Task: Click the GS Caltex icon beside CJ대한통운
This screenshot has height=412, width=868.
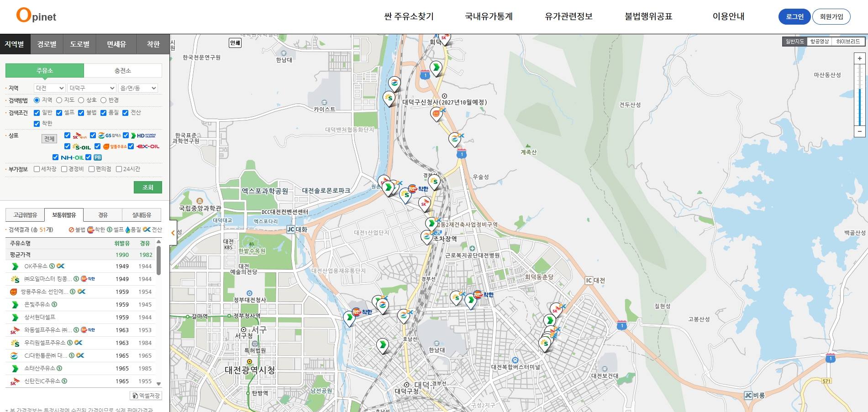Action: click(15, 355)
